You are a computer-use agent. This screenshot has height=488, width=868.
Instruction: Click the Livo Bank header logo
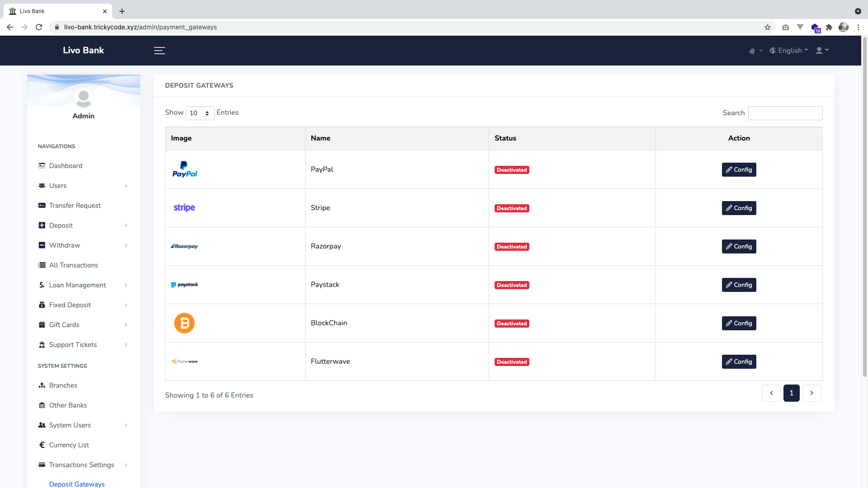pos(83,51)
